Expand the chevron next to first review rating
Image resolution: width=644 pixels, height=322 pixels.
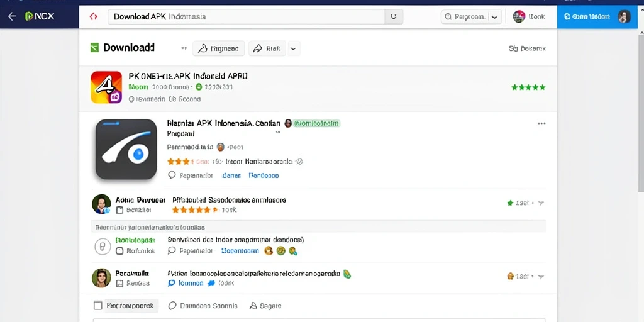click(541, 203)
